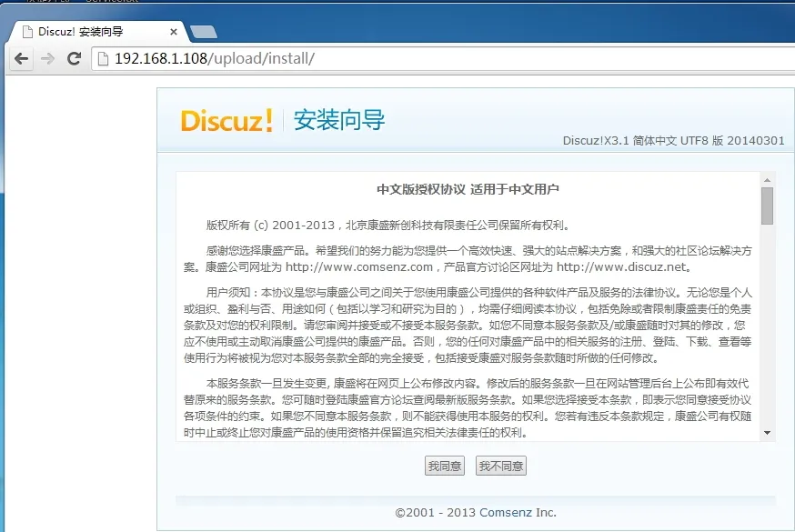This screenshot has height=532, width=795.
Task: Click the paragraph starting with 感谢您选择康盛产品
Action: (468, 259)
